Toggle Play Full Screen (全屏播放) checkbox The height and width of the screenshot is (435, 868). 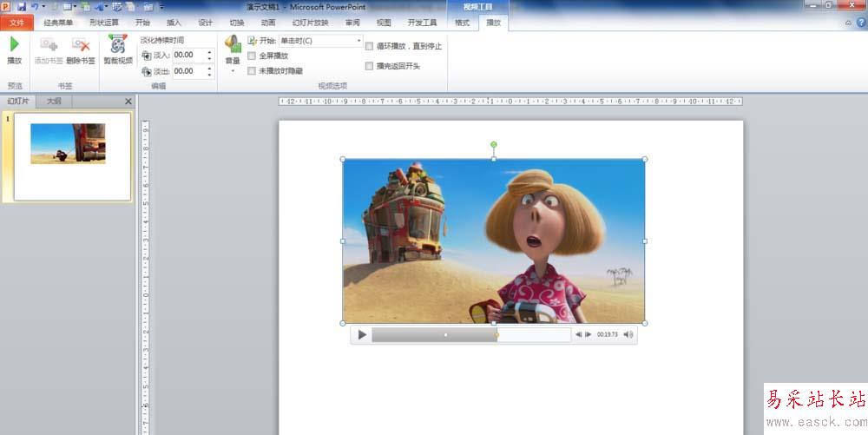(252, 56)
